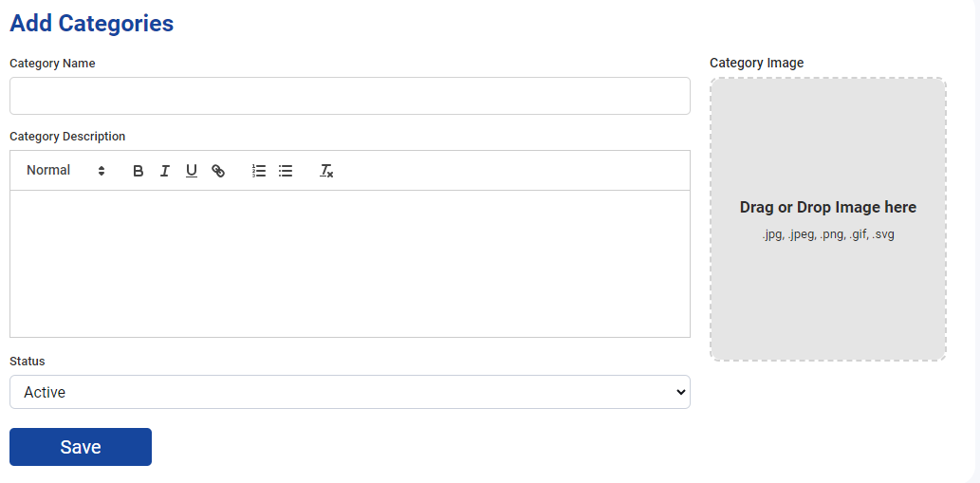Toggle bold formatting in description editor
This screenshot has height=483, width=980.
tap(139, 171)
